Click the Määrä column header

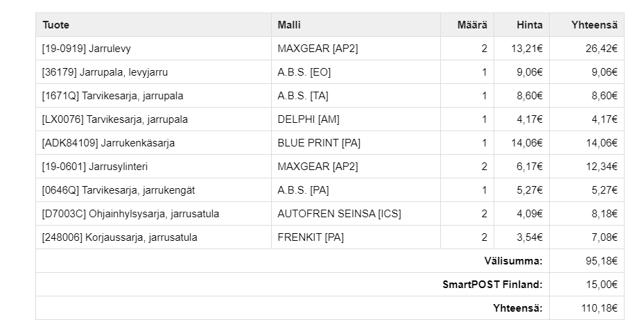pos(472,25)
